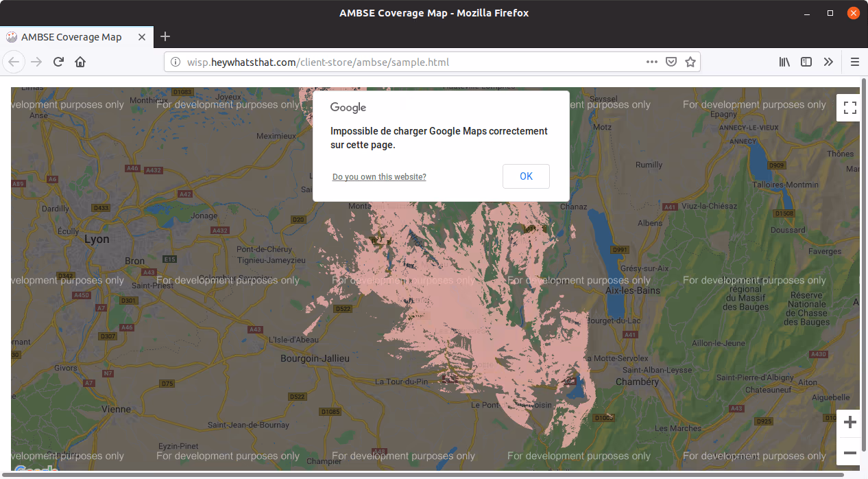
Task: Go back with the Firefox back arrow
Action: [14, 62]
